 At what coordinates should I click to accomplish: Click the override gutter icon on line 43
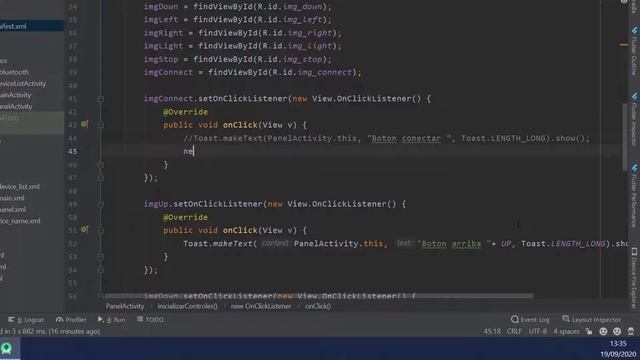click(x=84, y=124)
